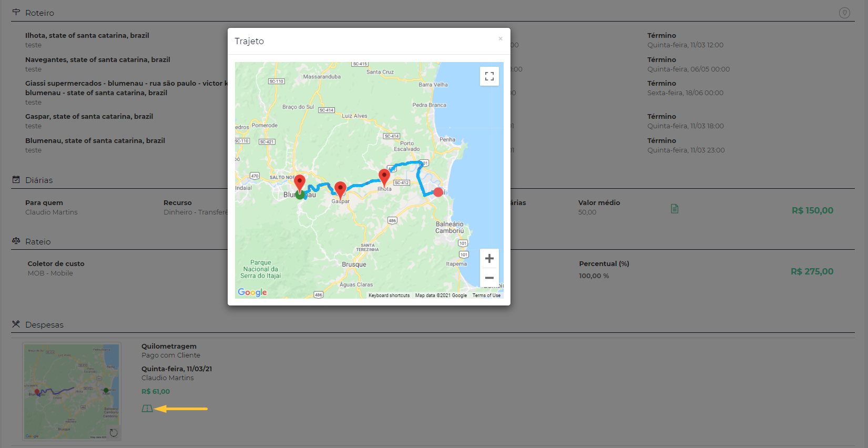The image size is (868, 448).
Task: Click the location pin icon in Roteiro header
Action: coord(844,13)
